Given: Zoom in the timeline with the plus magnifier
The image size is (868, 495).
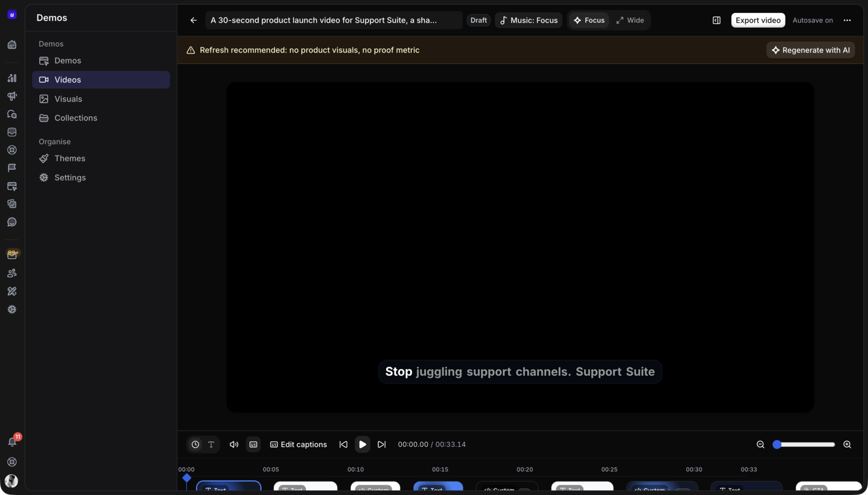Looking at the screenshot, I should tap(847, 445).
